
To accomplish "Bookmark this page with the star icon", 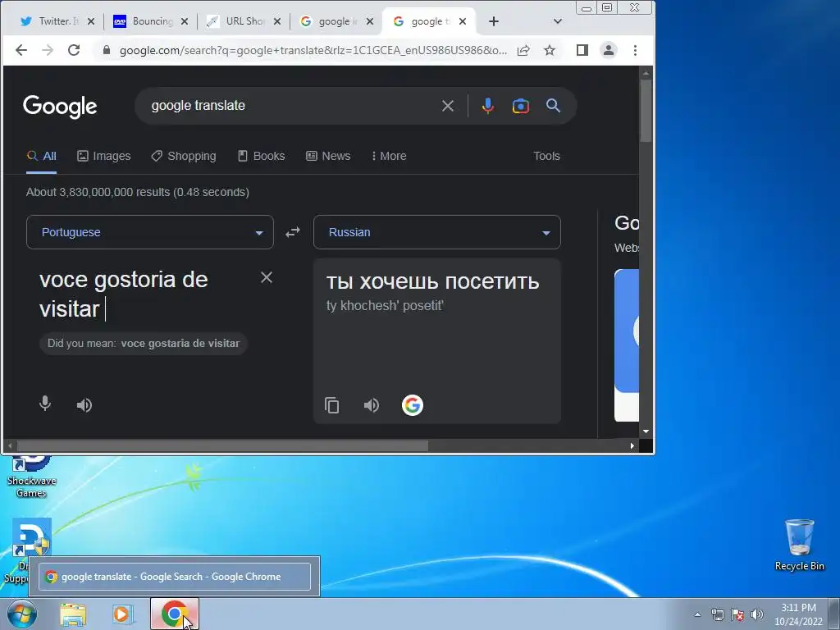I will (x=550, y=50).
